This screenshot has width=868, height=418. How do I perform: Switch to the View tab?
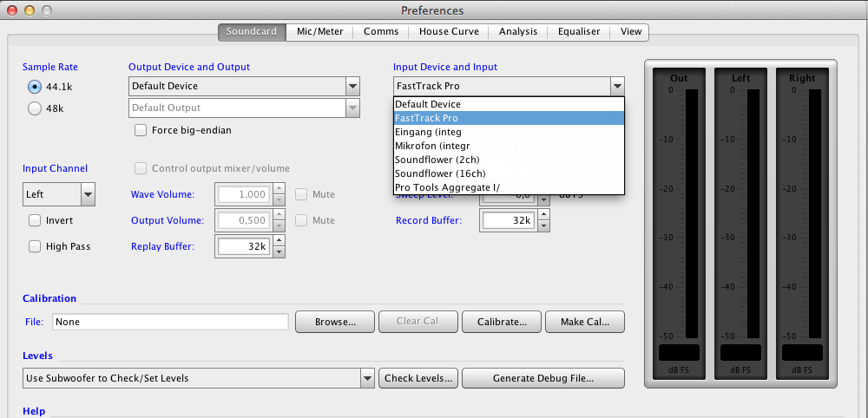(x=630, y=31)
